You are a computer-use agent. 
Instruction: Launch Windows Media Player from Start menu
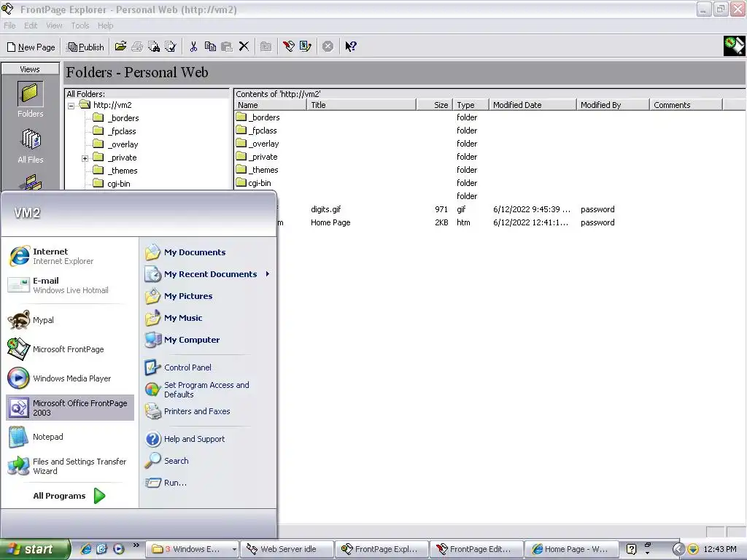[x=69, y=378]
